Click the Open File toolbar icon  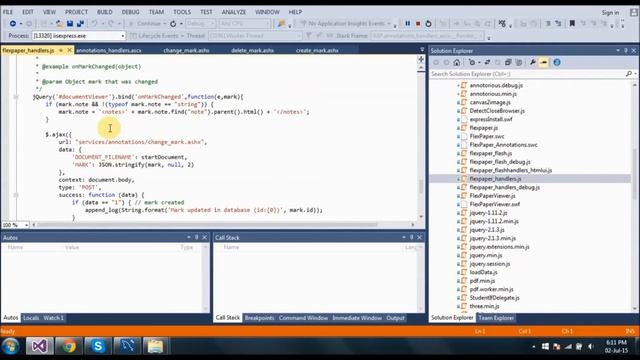click(60, 24)
